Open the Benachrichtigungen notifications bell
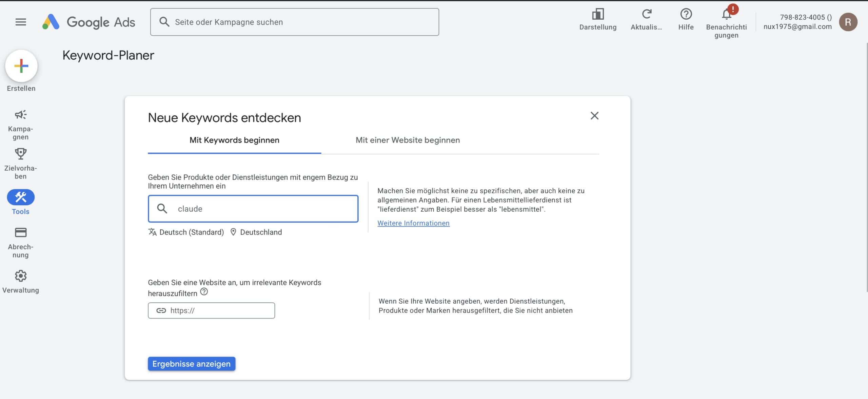The width and height of the screenshot is (868, 399). tap(726, 21)
